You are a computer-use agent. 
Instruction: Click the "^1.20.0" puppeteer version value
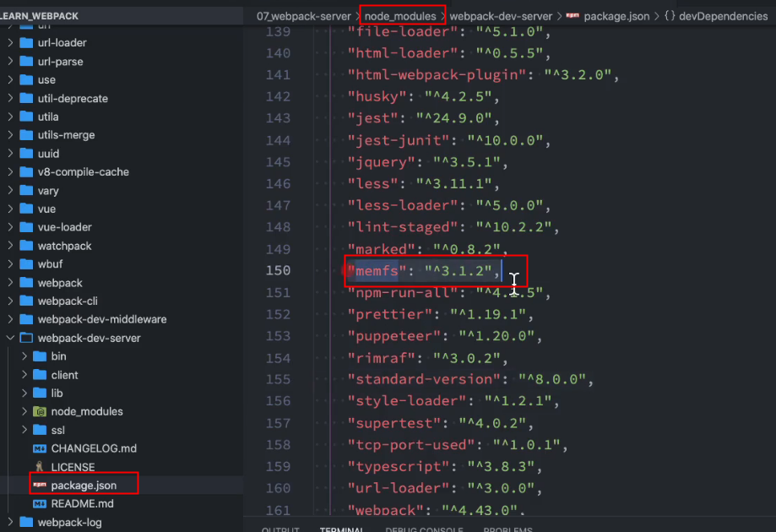(x=497, y=336)
